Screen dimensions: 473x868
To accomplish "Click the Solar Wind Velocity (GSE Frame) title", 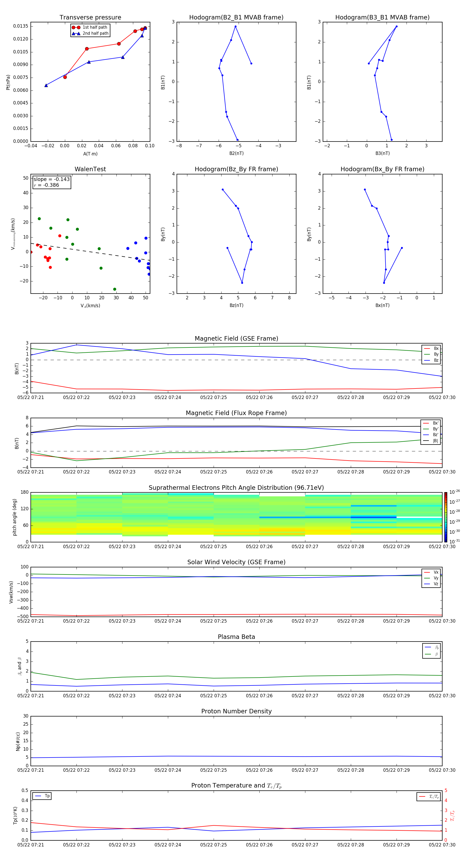I will pyautogui.click(x=236, y=562).
